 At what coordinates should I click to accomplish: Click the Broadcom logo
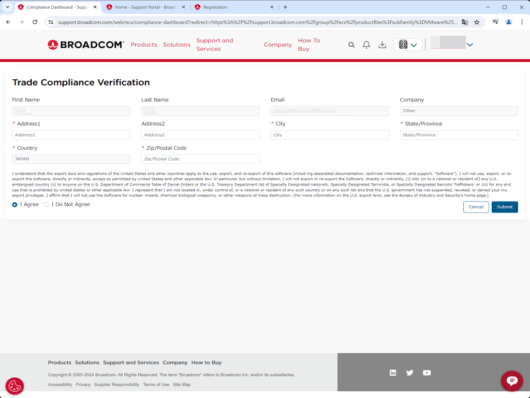point(86,45)
